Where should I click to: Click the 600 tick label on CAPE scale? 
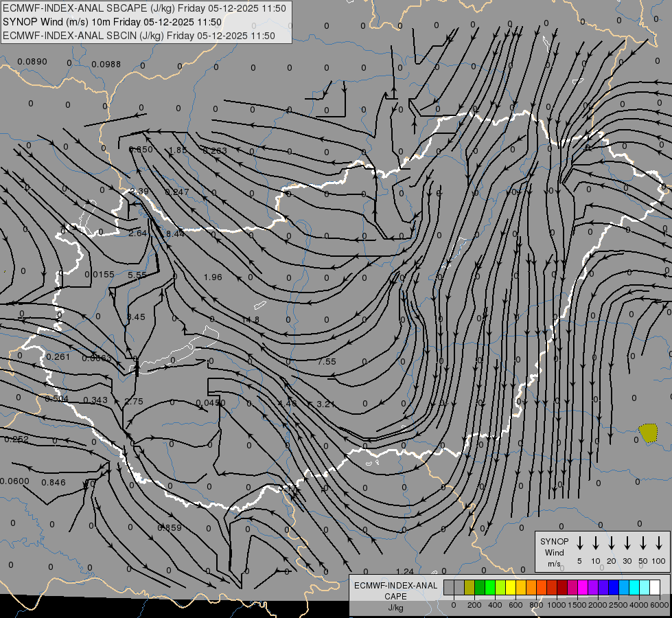[x=515, y=605]
